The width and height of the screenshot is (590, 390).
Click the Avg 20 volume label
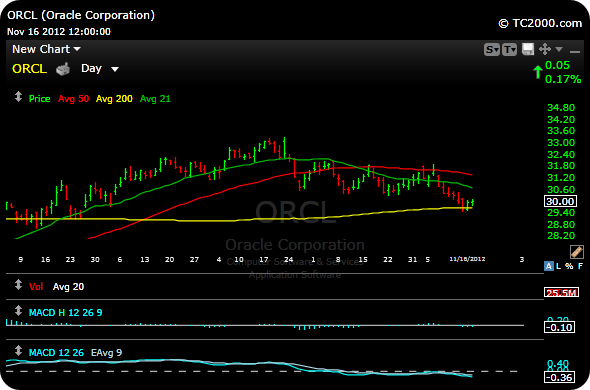[68, 286]
